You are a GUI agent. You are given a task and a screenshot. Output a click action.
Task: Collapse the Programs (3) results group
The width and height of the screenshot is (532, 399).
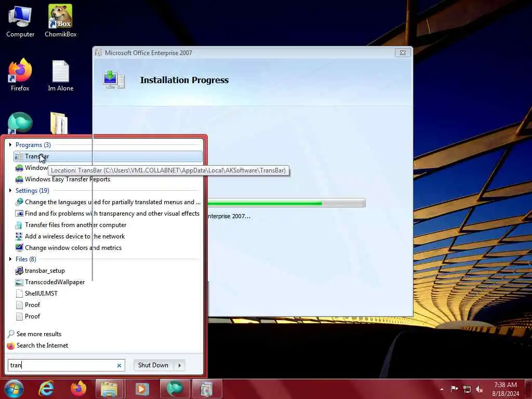(10, 145)
